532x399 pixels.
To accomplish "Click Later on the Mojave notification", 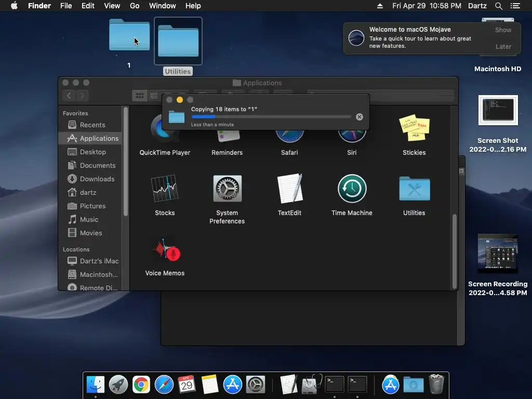I will (503, 46).
